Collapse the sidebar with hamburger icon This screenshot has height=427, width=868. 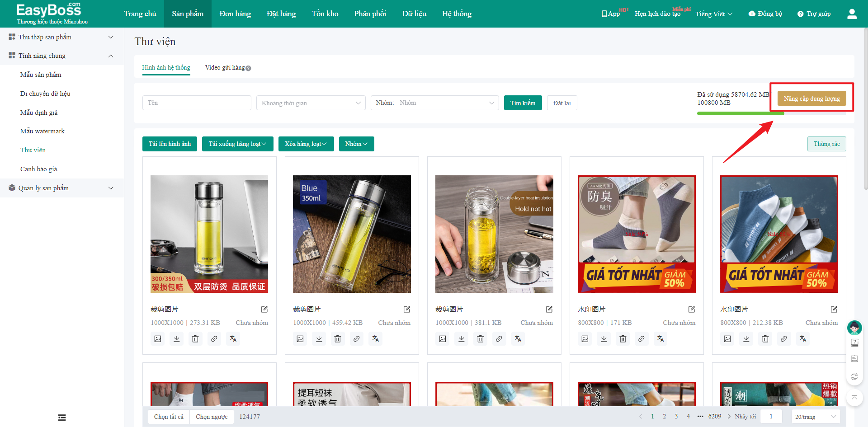(62, 418)
